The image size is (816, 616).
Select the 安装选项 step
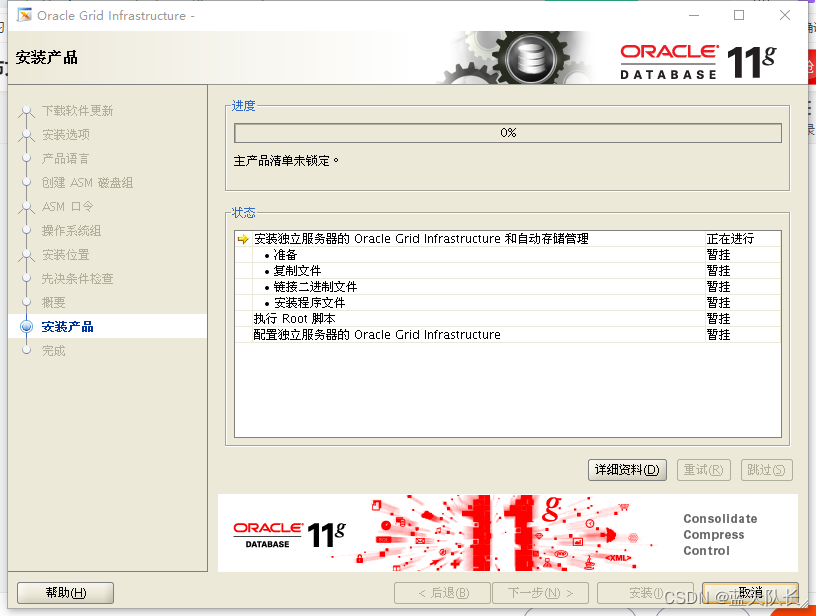click(x=66, y=135)
